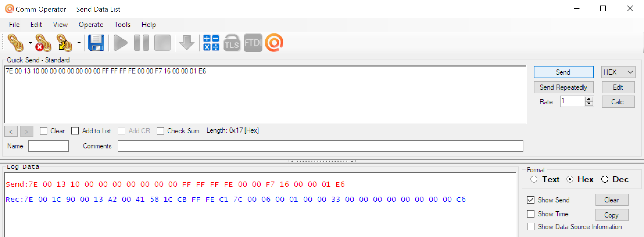Select the Hex format radio button
Image resolution: width=644 pixels, height=237 pixels.
(x=570, y=179)
